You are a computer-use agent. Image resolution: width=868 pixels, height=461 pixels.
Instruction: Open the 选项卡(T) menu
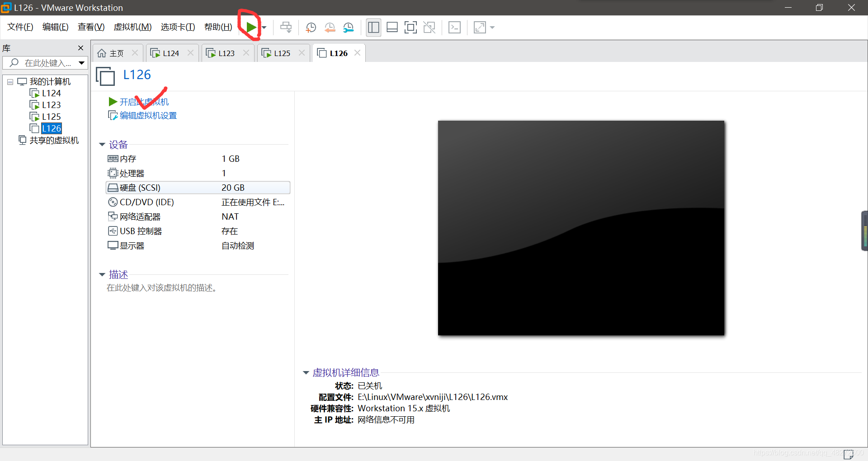pos(178,27)
